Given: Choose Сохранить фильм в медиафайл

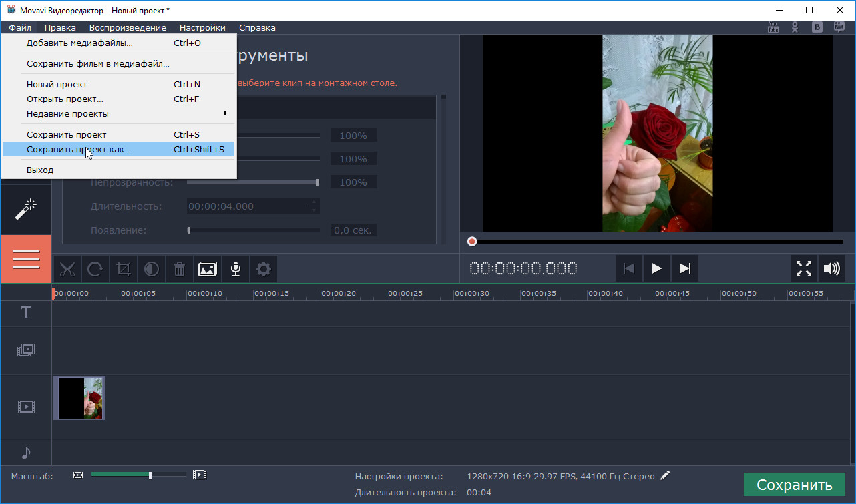Looking at the screenshot, I should 119,64.
